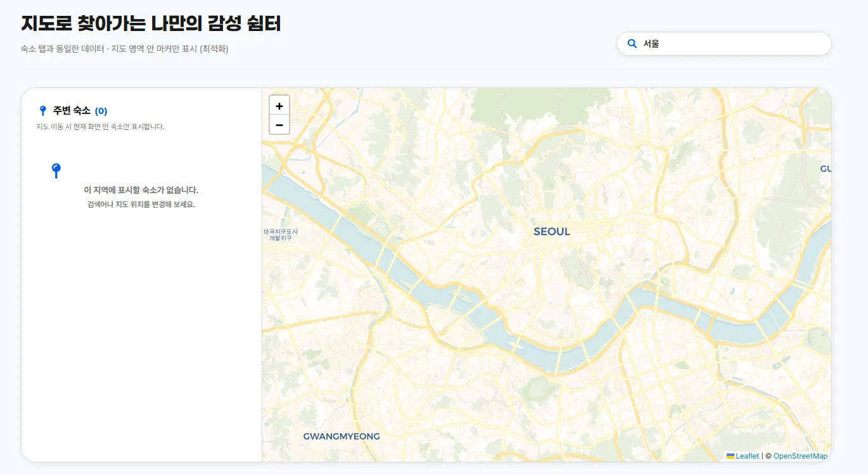Click the '이 지역에 표시할 숙소가 없습니다.' message
868x475 pixels.
coord(141,190)
